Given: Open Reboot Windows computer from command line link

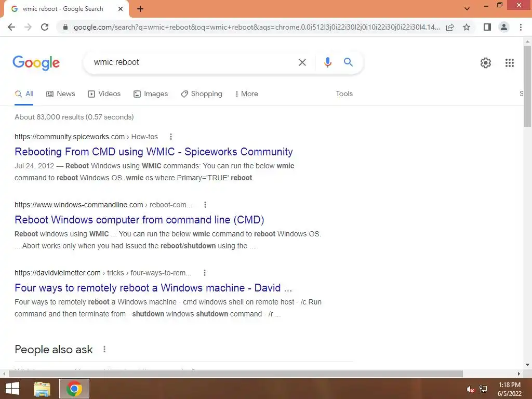Looking at the screenshot, I should (139, 220).
